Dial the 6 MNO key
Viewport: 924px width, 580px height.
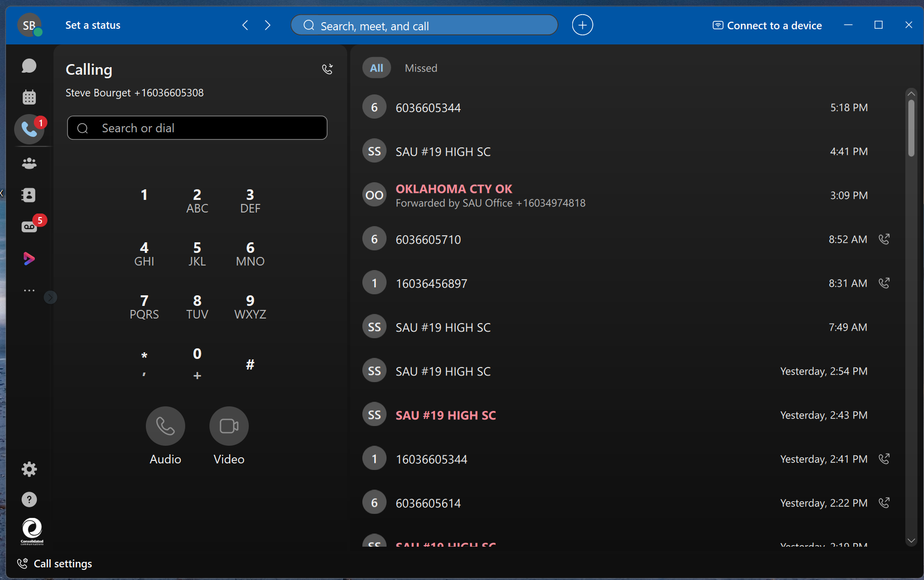pyautogui.click(x=250, y=254)
